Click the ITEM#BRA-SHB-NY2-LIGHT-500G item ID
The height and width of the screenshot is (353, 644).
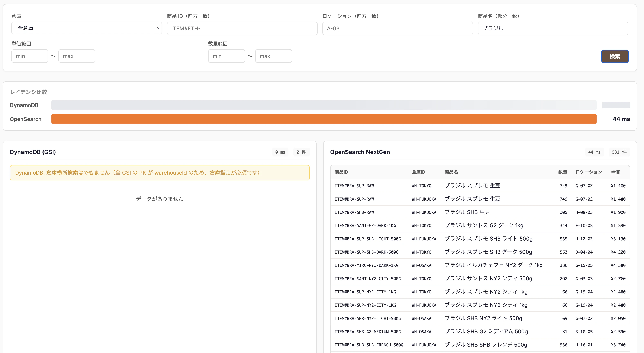(x=368, y=318)
